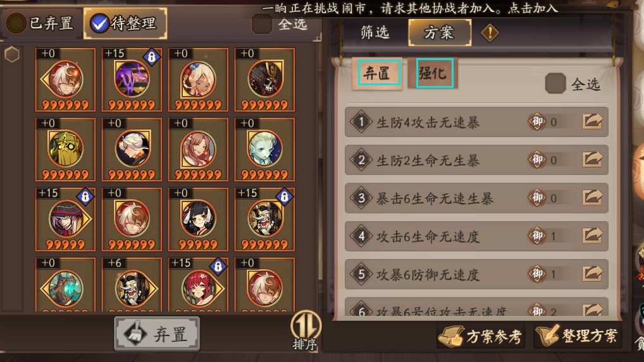Click the 排序 sort icon
The image size is (644, 362).
coord(305,330)
